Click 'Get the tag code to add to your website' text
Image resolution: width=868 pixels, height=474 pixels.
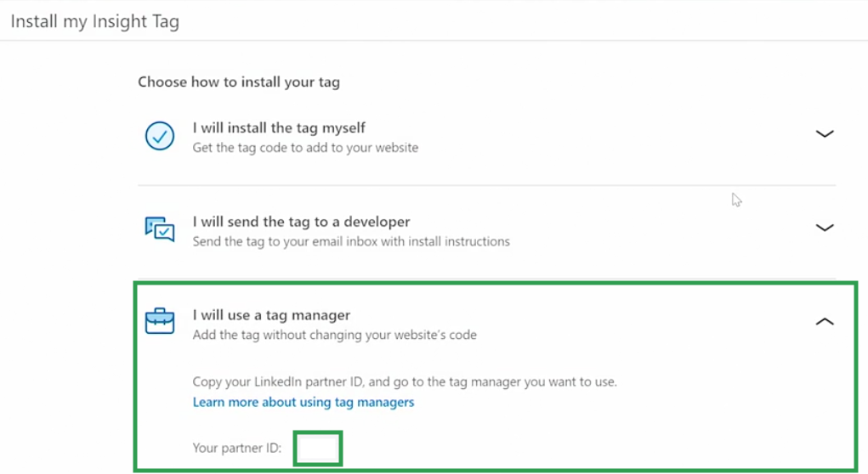305,148
